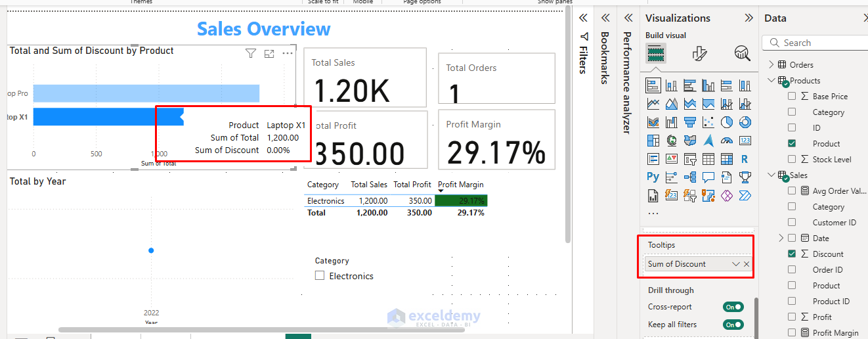Toggle Keep all filters switch

[x=733, y=325]
